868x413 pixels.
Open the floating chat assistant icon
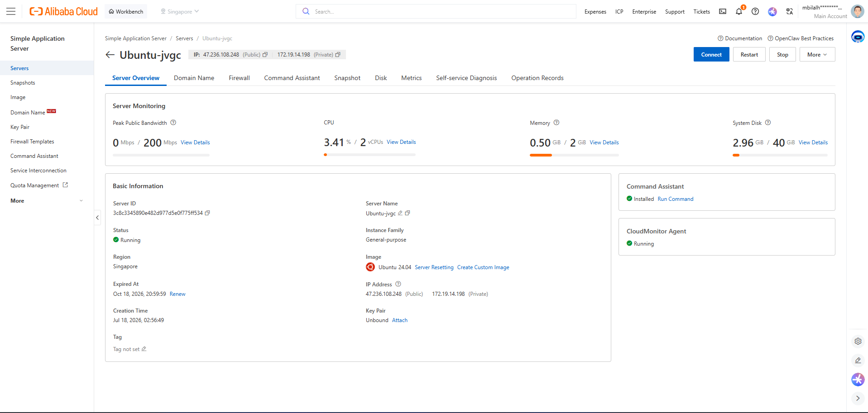(858, 37)
